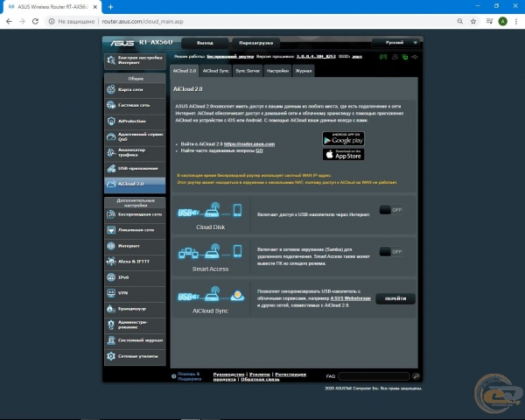Reload the browser page
The height and width of the screenshot is (420, 525).
pyautogui.click(x=35, y=21)
